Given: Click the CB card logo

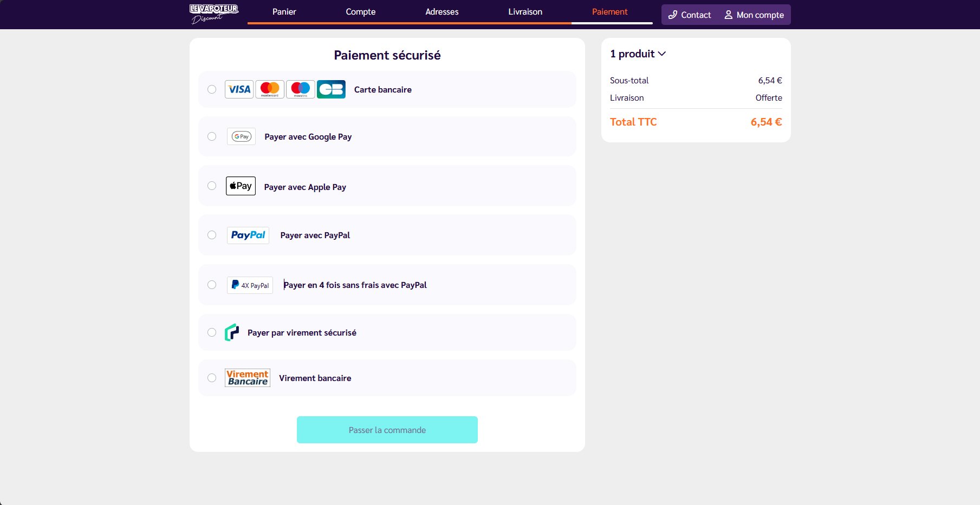Looking at the screenshot, I should [x=331, y=89].
